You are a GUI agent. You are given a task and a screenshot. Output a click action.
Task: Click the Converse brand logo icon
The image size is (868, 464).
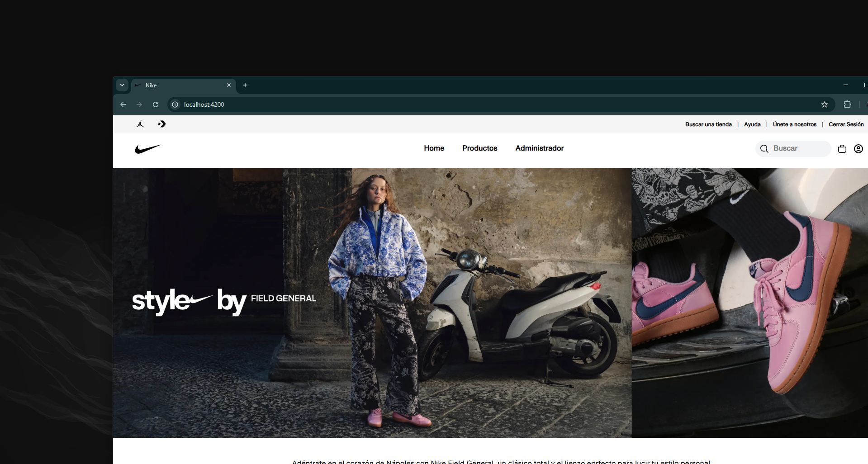tap(162, 124)
